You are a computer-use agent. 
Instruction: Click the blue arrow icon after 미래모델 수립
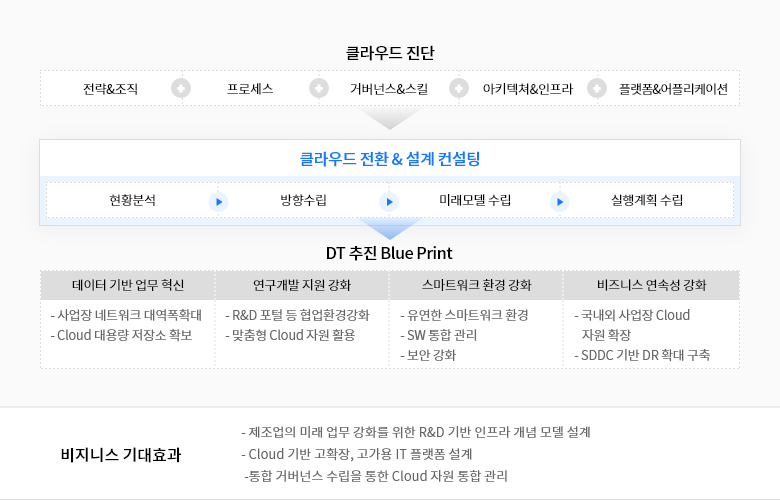pyautogui.click(x=560, y=201)
